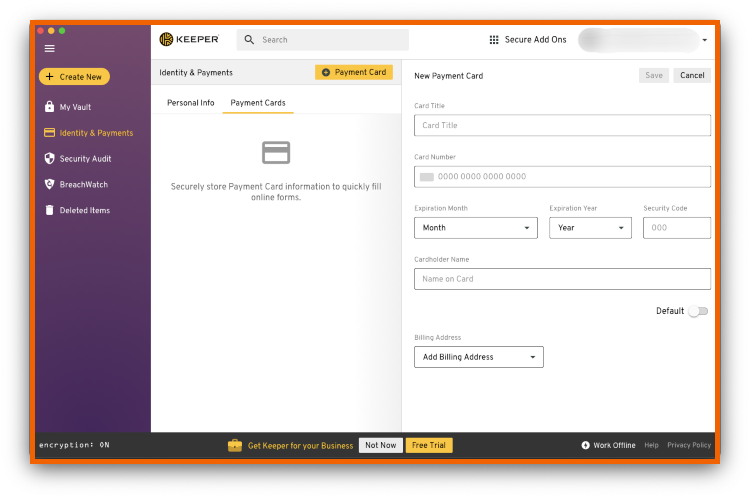
Task: Open Security Audit section
Action: pyautogui.click(x=85, y=159)
